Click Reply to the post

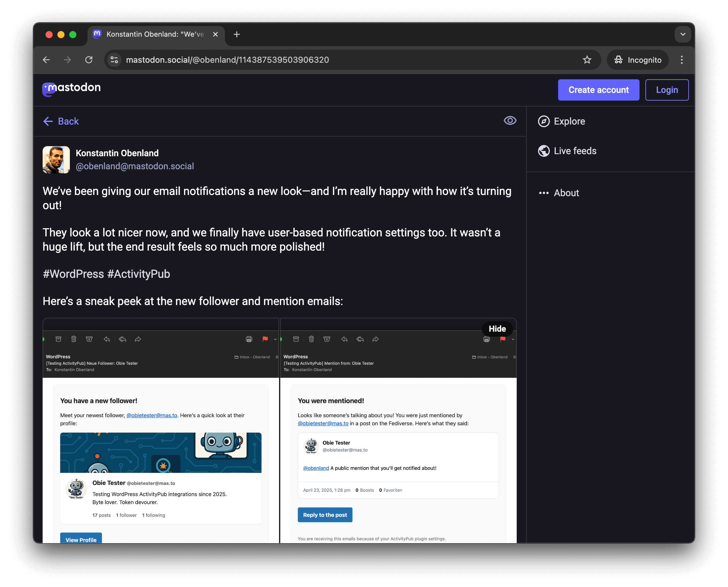coord(325,515)
